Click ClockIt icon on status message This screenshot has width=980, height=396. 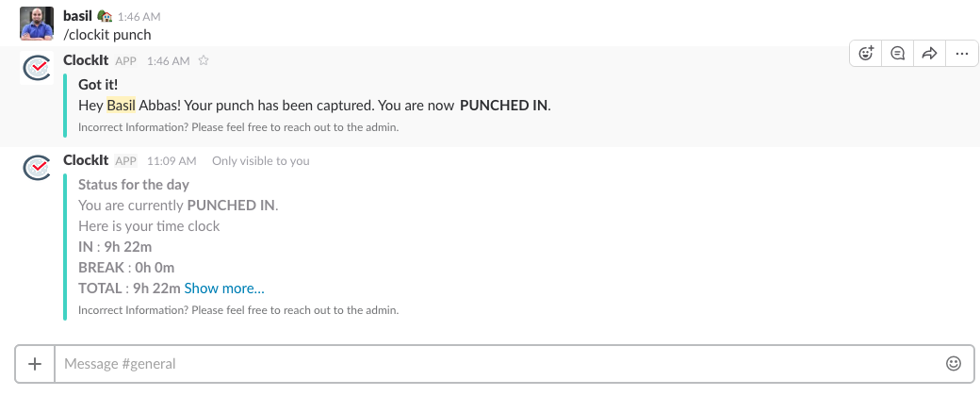pos(36,169)
